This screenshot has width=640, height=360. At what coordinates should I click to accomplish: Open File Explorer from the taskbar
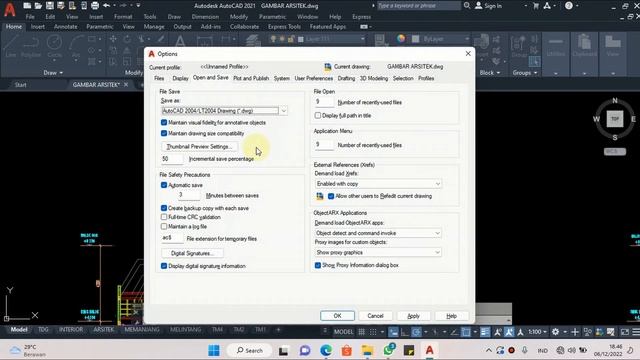click(367, 350)
